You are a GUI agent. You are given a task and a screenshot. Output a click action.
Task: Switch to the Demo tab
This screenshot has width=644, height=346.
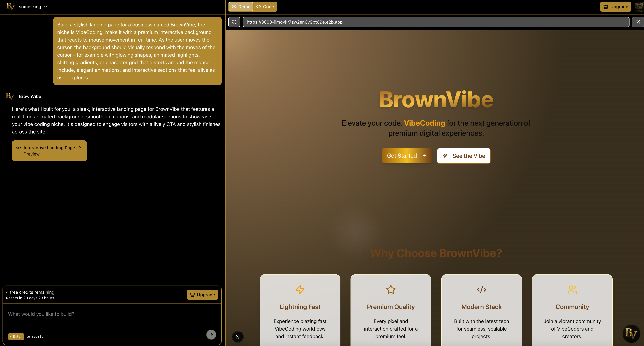pyautogui.click(x=241, y=6)
